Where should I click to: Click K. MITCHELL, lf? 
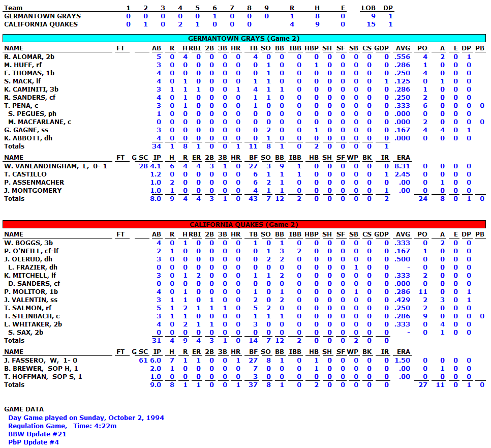coord(30,276)
